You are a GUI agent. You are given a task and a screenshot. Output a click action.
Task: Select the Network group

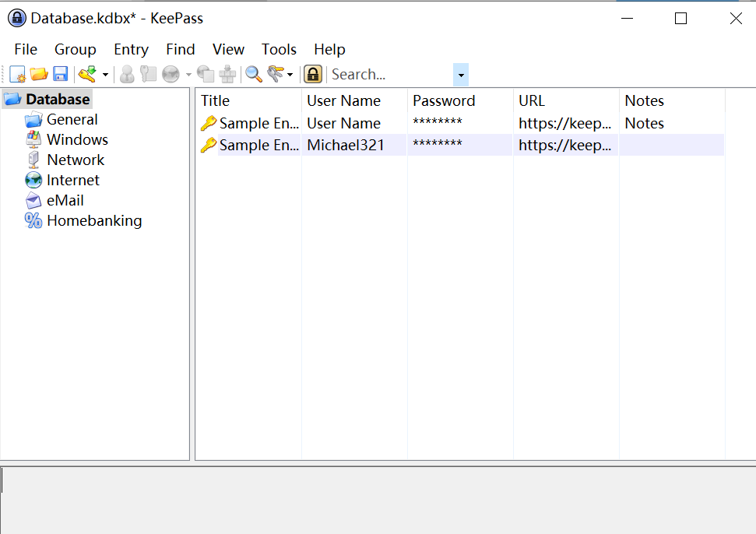click(76, 160)
